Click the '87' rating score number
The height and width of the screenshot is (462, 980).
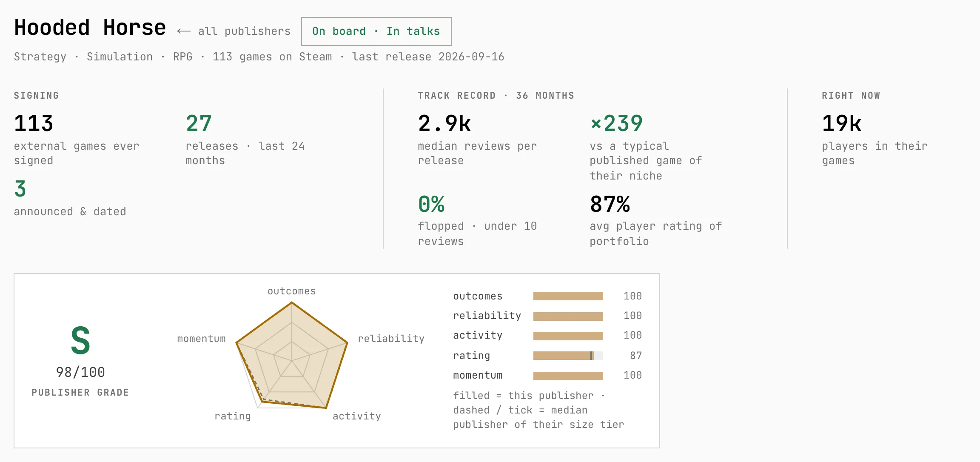(x=636, y=356)
